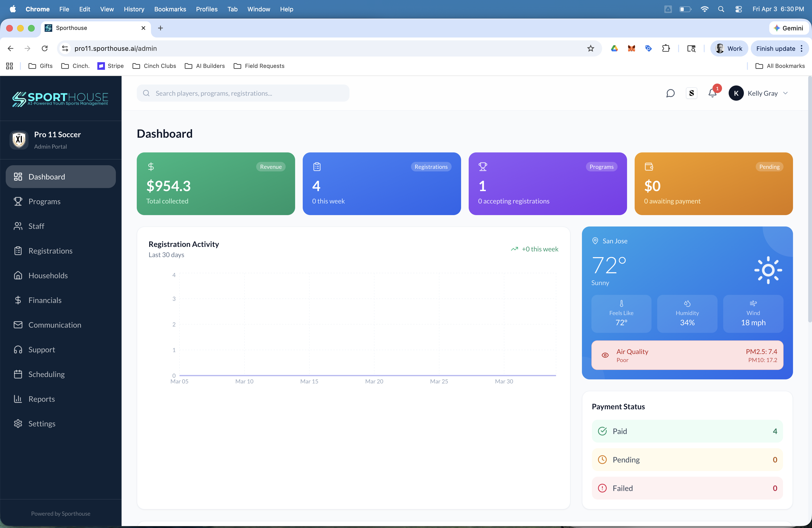
Task: Click into the search players field
Action: point(243,93)
